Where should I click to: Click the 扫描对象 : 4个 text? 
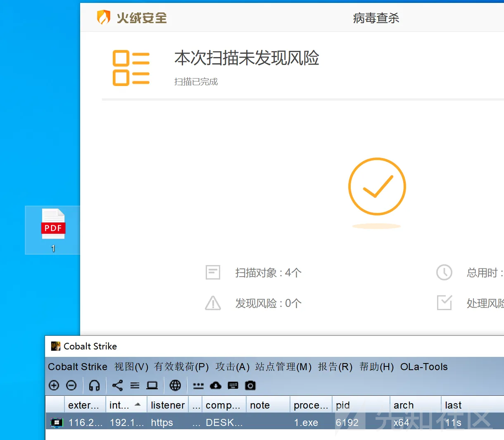tap(269, 273)
